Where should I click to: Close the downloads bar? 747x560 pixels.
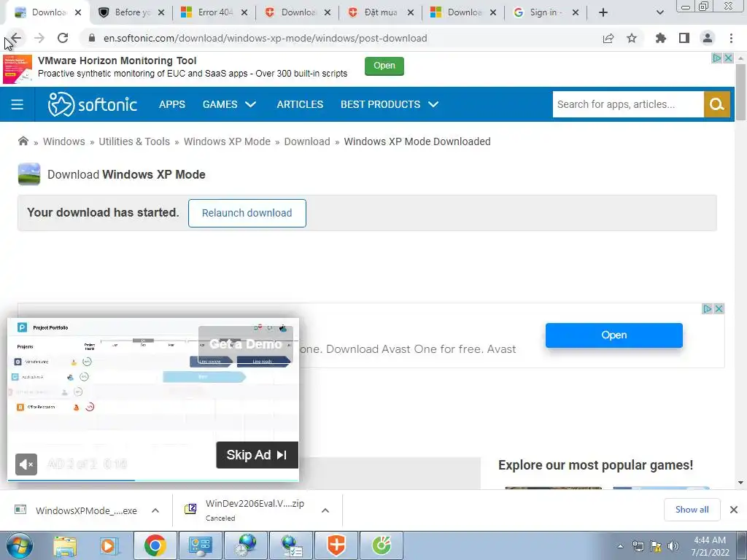(734, 510)
